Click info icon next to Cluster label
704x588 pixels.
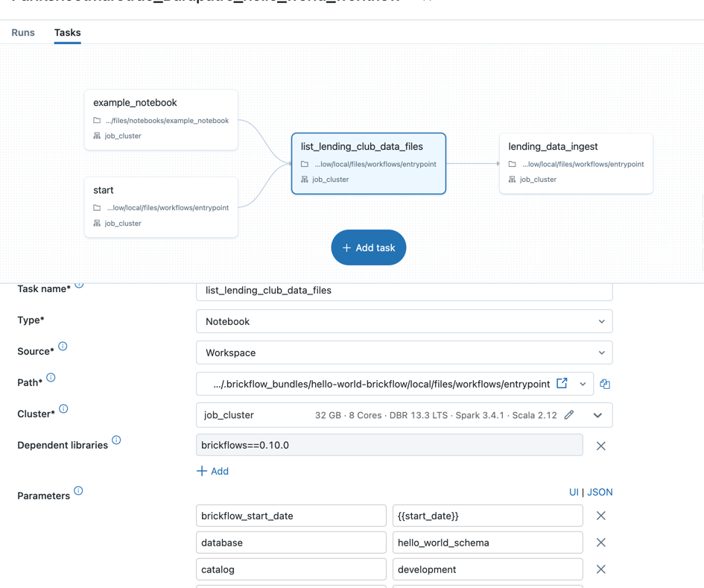(63, 409)
